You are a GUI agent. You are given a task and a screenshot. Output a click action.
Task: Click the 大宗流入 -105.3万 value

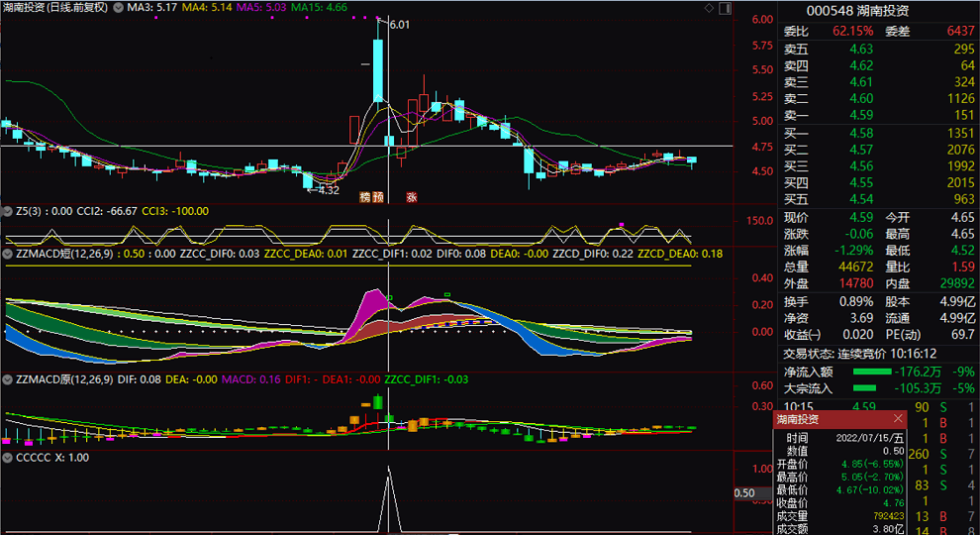click(918, 388)
